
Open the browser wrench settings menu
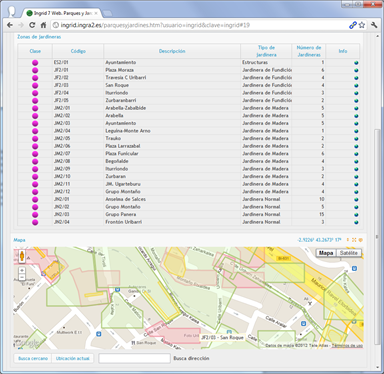coord(374,25)
